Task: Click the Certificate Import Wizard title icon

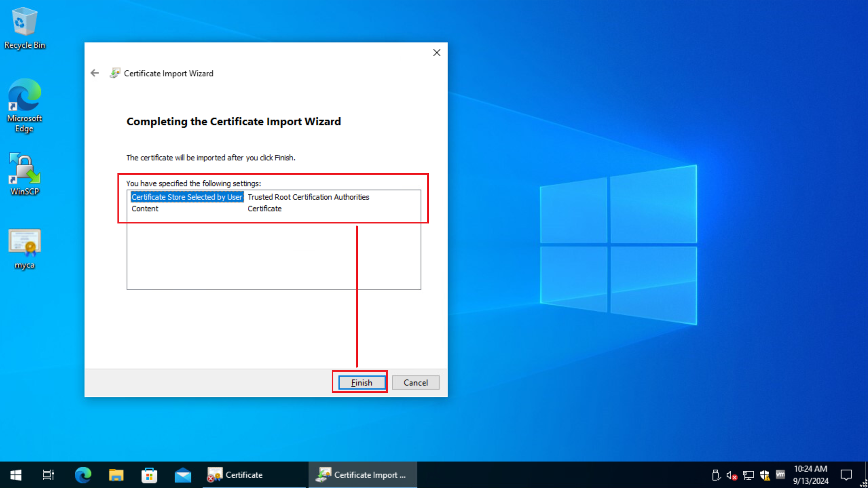Action: [115, 73]
